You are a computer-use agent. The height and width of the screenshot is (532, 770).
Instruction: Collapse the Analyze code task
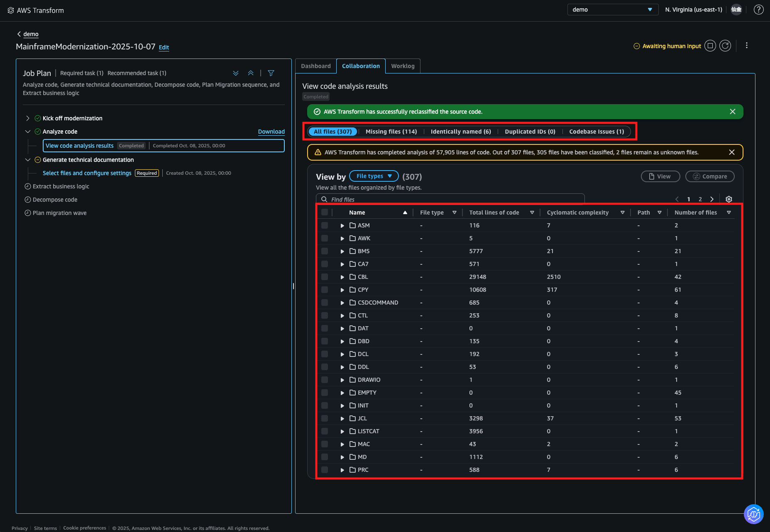28,132
